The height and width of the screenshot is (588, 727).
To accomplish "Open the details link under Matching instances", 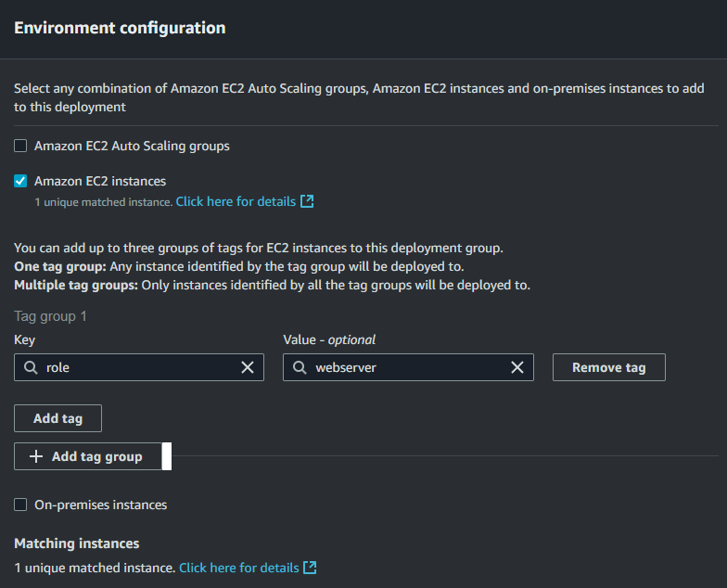I will coord(238,568).
